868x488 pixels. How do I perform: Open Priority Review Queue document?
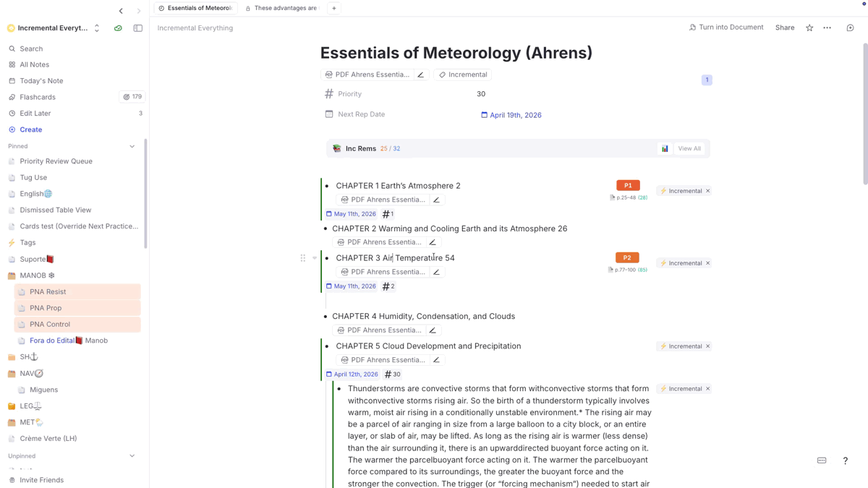(56, 161)
